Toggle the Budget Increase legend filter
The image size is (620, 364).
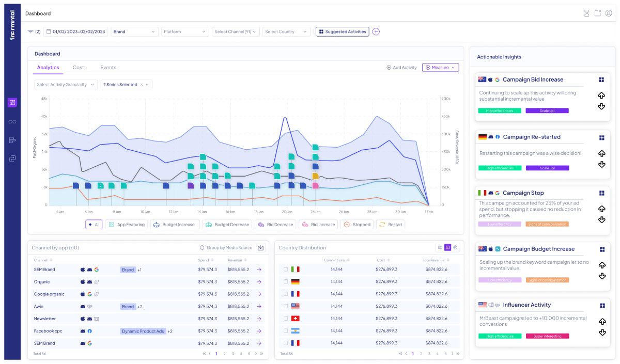(x=174, y=225)
